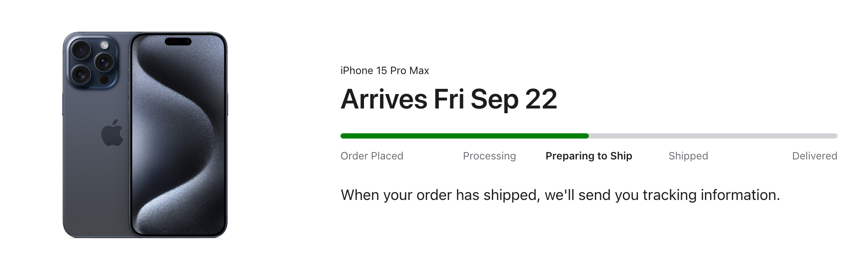Image resolution: width=868 pixels, height=264 pixels.
Task: Click the gray unfilled part of progress bar
Action: [713, 136]
